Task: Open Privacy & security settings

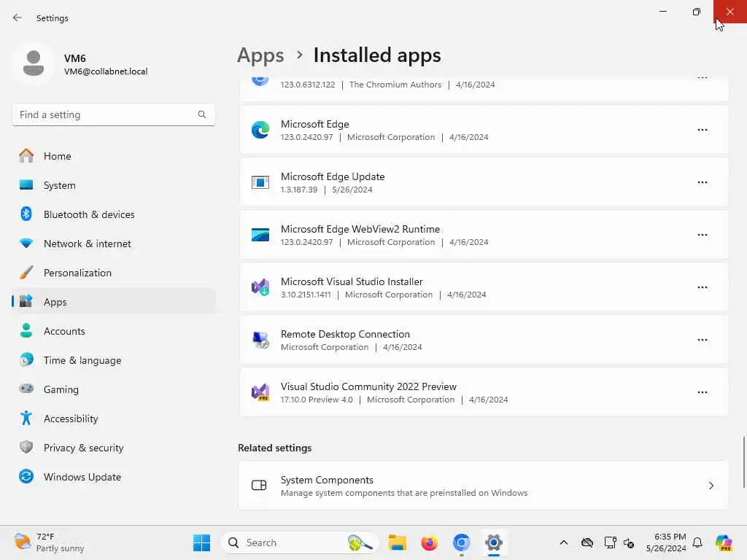Action: click(x=113, y=448)
